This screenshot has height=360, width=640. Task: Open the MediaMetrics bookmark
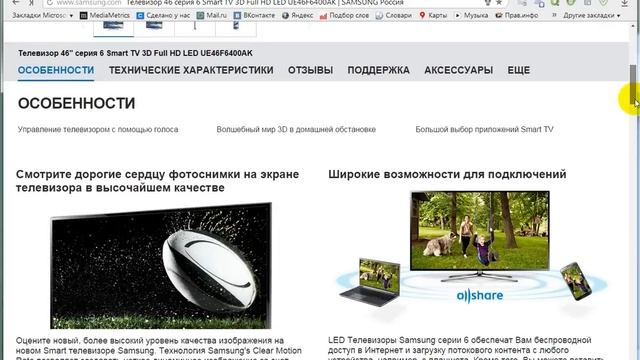105,16
